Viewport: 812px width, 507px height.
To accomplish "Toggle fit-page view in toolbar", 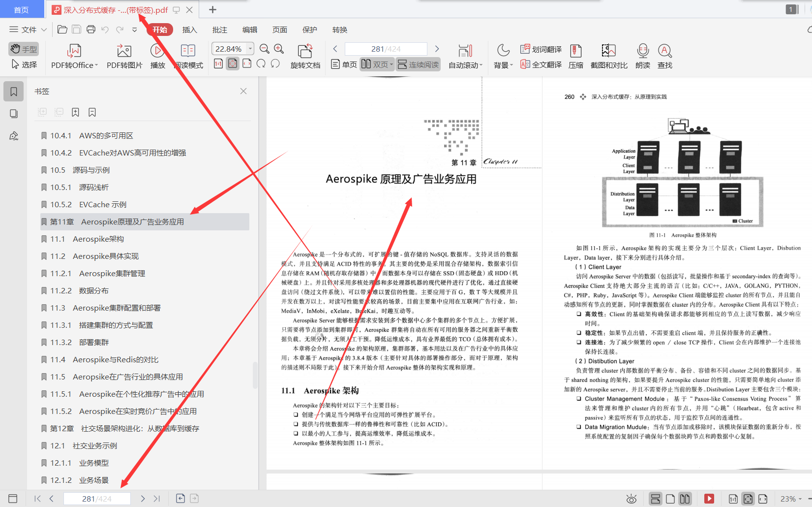I will click(233, 63).
